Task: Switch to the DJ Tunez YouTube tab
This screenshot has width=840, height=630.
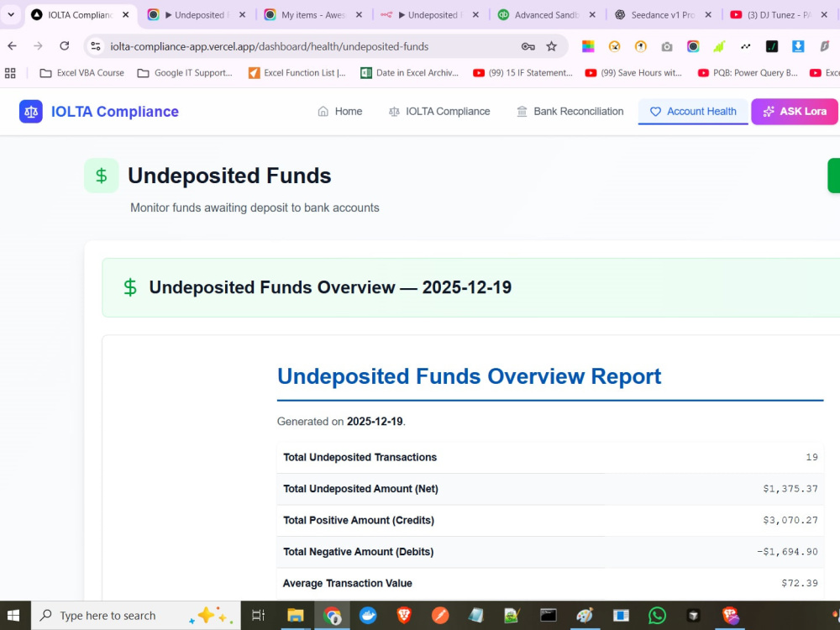Action: [x=780, y=15]
